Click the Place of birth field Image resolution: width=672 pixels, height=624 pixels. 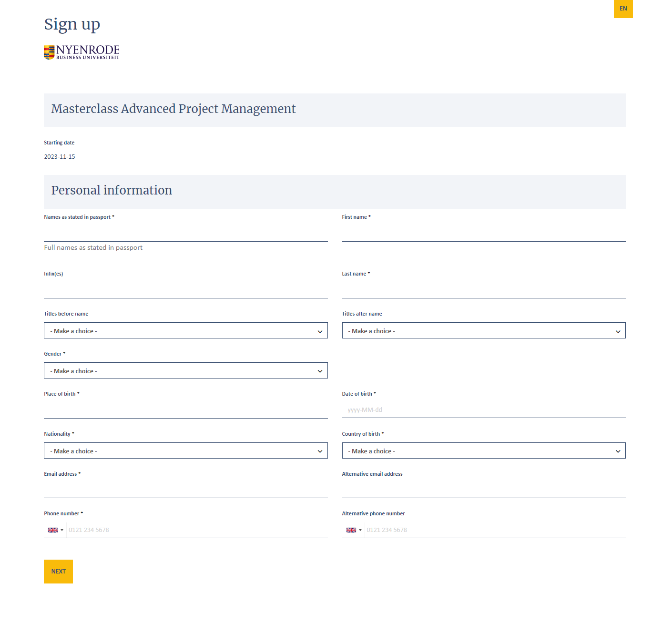(x=185, y=410)
